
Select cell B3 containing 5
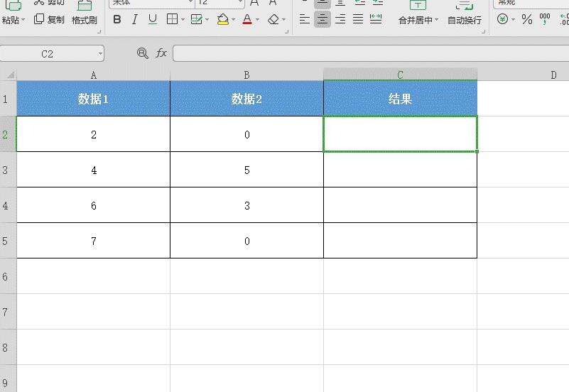click(x=246, y=170)
